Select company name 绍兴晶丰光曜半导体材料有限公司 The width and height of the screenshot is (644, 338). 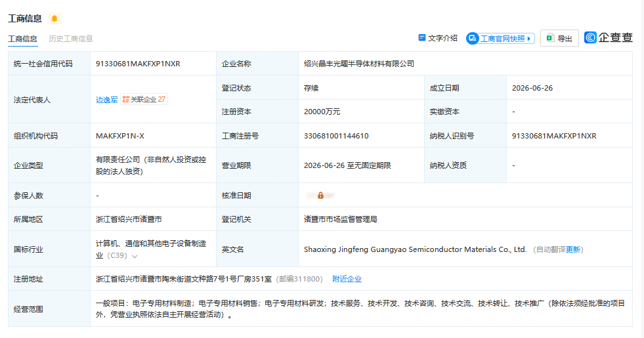click(x=359, y=64)
